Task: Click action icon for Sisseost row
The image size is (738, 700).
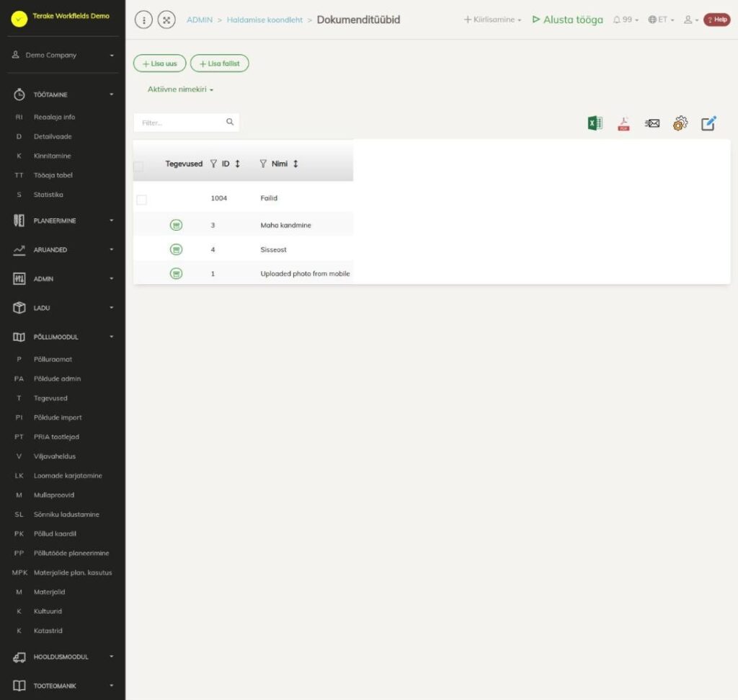Action: (x=176, y=249)
